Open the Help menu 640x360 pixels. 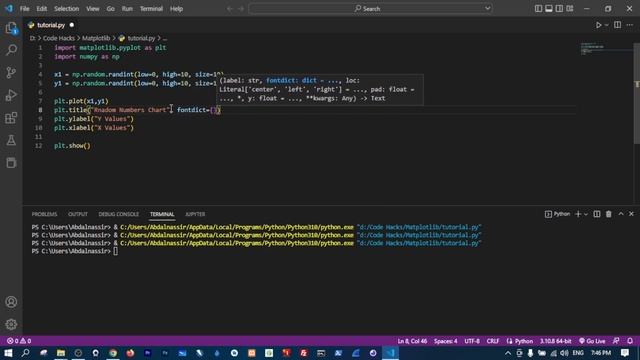click(x=176, y=9)
